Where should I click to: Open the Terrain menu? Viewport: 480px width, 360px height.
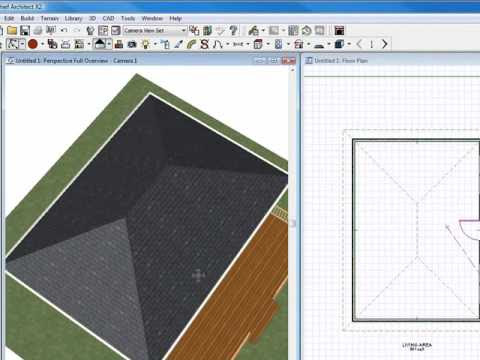coord(50,18)
